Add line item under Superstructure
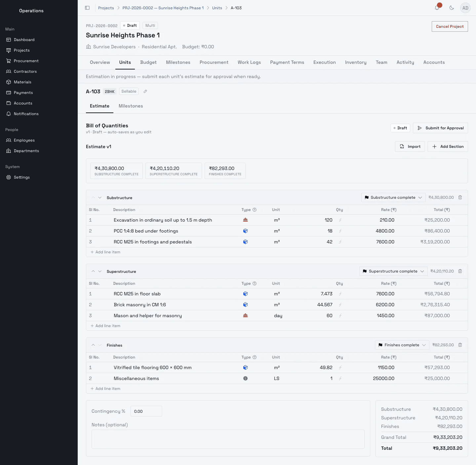476x465 pixels. coord(105,326)
